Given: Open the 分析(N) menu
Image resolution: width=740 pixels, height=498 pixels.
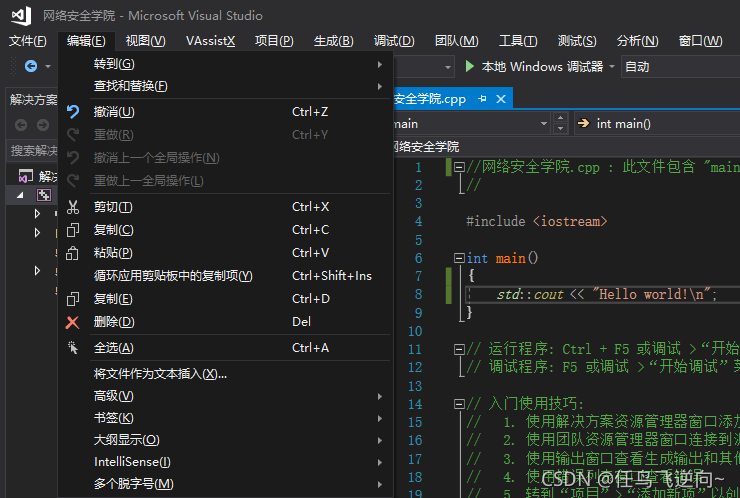Looking at the screenshot, I should pos(638,41).
